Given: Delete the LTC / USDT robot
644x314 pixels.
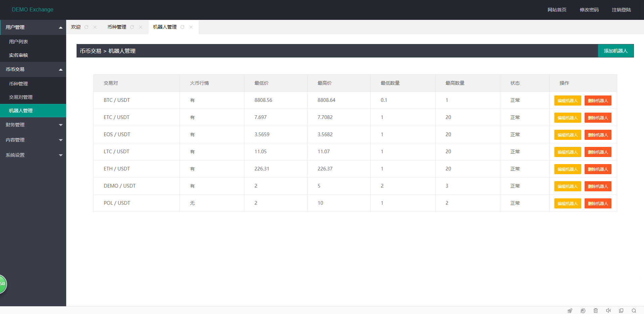Looking at the screenshot, I should tap(598, 152).
